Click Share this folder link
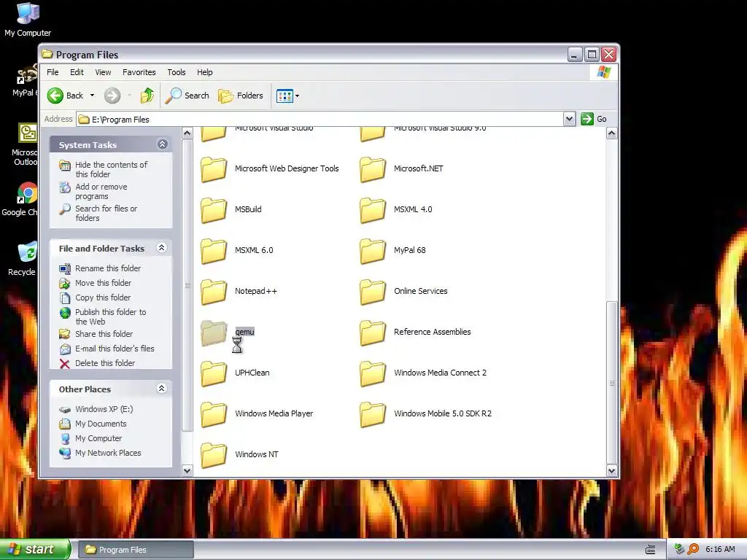 [x=104, y=334]
